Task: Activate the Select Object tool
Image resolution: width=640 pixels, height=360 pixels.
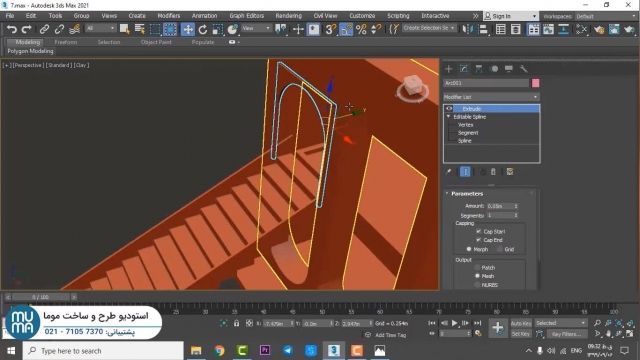Action: tap(124, 29)
